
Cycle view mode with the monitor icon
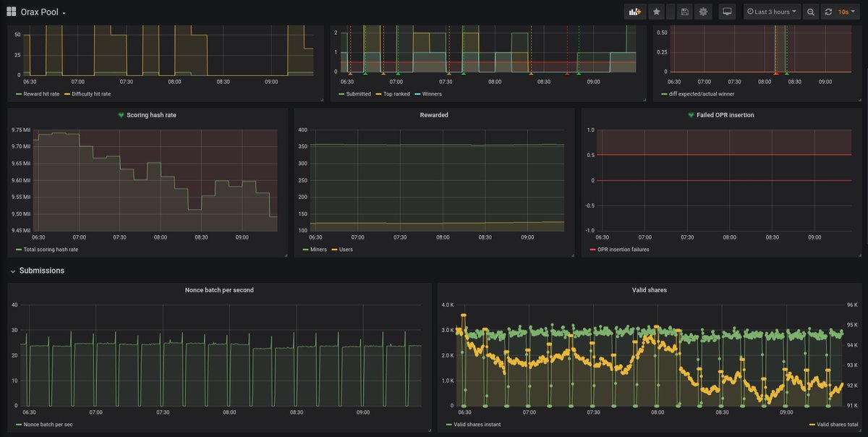728,12
